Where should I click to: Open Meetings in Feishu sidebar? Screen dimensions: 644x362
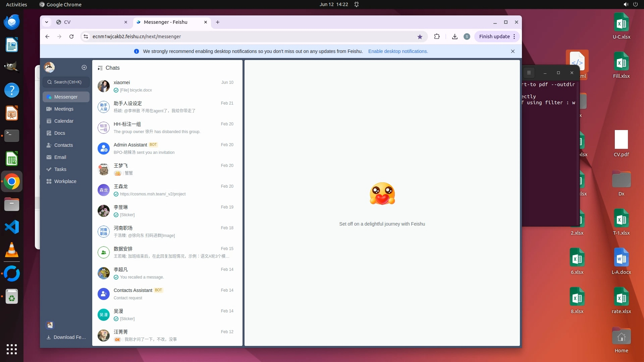click(63, 109)
